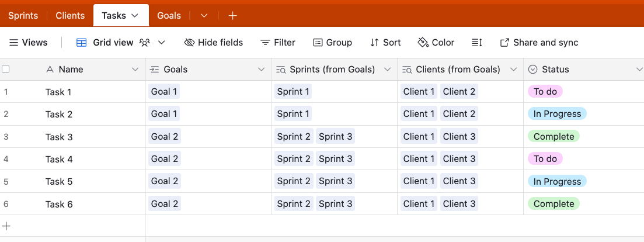Click the Views button label
This screenshot has height=242, width=644.
click(35, 42)
